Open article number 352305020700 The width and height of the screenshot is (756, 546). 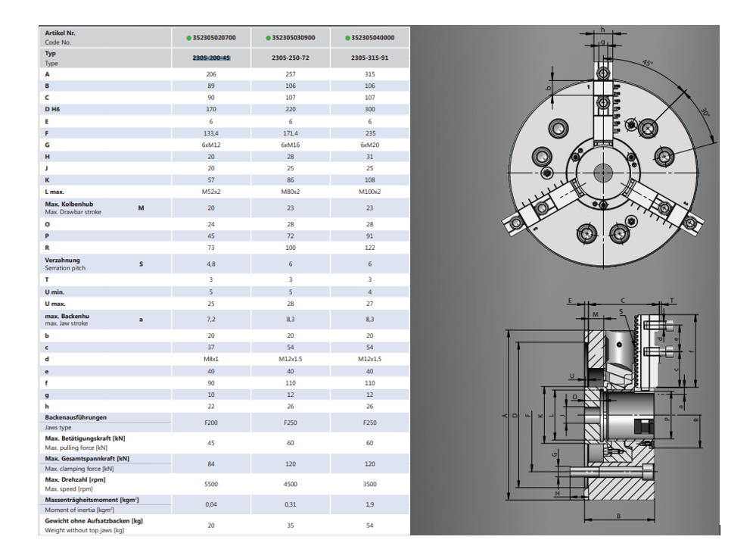pyautogui.click(x=214, y=37)
